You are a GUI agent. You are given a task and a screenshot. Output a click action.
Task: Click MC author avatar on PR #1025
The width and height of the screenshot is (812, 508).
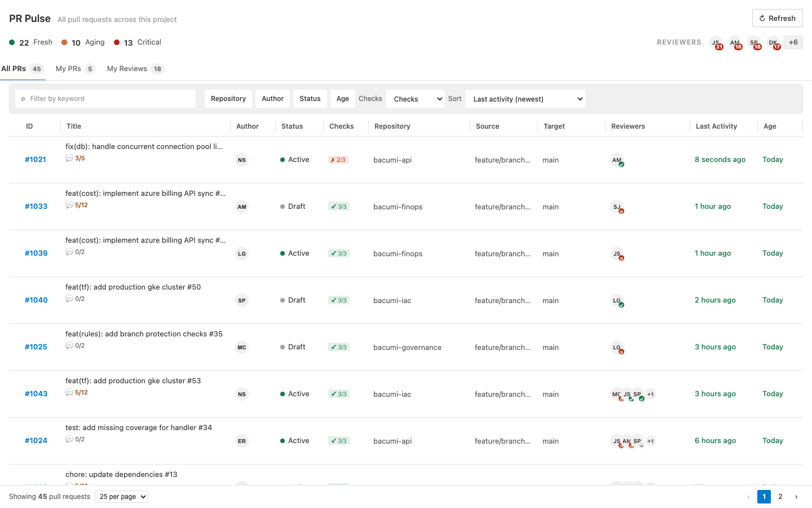click(x=242, y=347)
